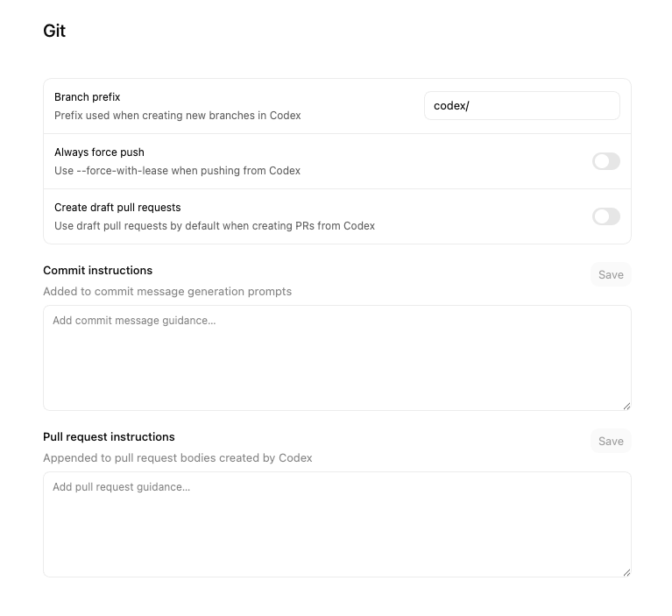Toggle Create draft pull requests switch
This screenshot has height=616, width=672.
coord(605,216)
